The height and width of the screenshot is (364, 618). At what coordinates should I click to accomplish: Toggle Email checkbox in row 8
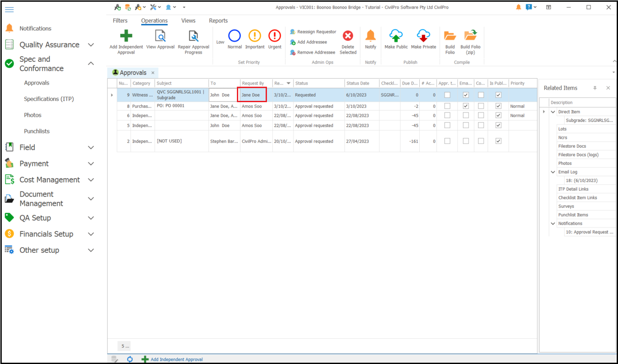tap(466, 106)
